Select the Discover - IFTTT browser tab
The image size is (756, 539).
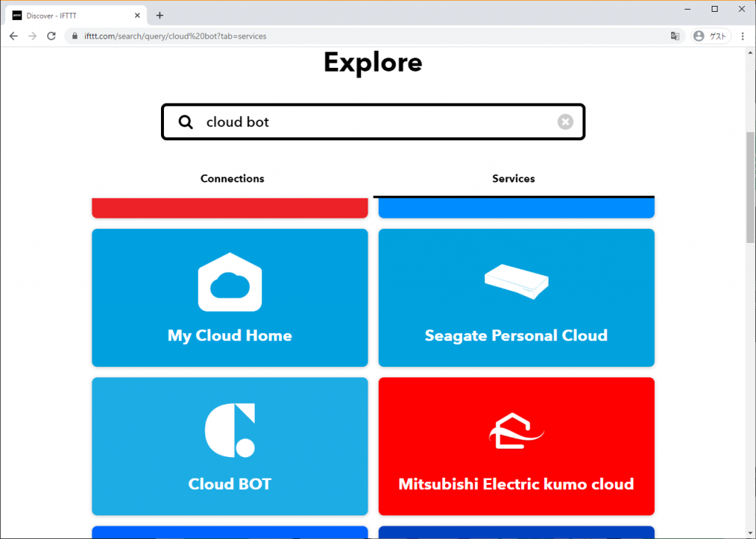coord(76,16)
